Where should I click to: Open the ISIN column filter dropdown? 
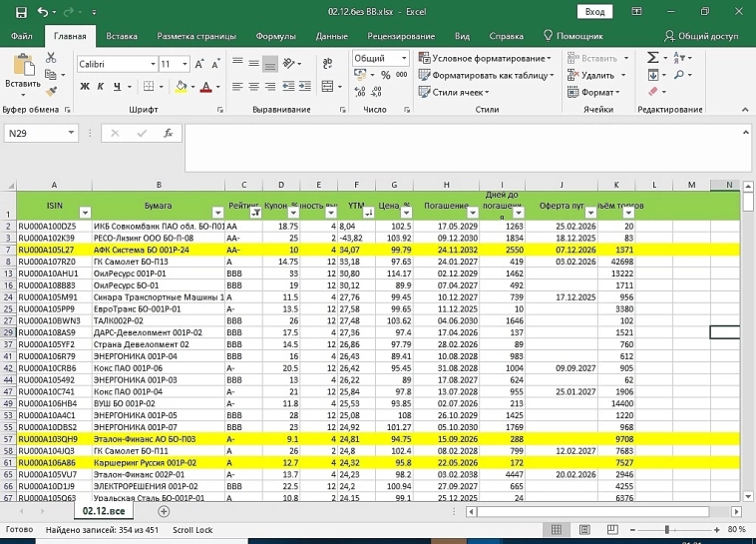[85, 212]
